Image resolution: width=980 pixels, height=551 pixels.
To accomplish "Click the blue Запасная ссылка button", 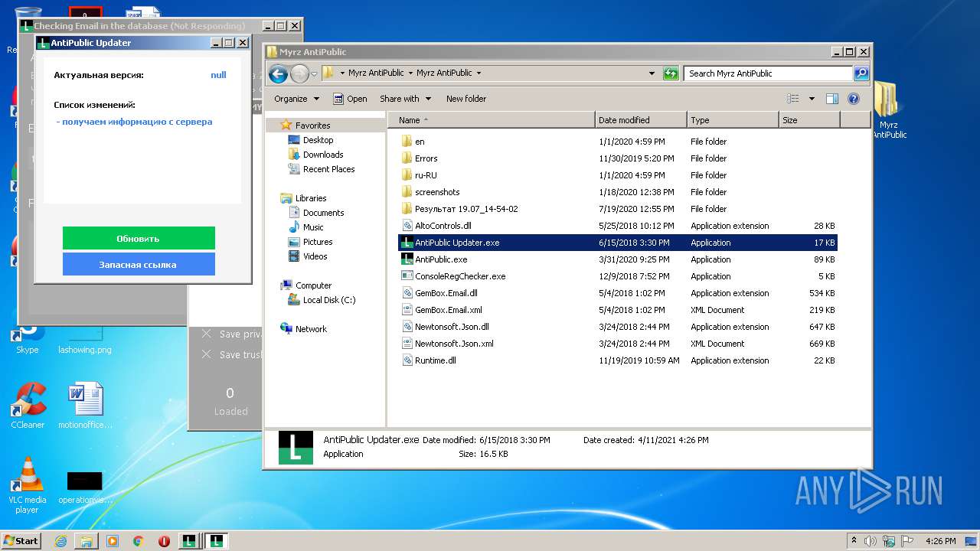I will coord(139,264).
